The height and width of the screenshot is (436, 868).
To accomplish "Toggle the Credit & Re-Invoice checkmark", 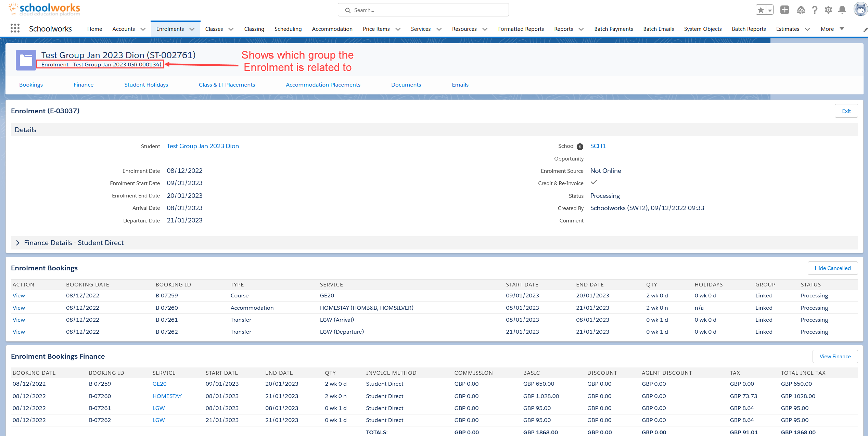I will [x=594, y=182].
